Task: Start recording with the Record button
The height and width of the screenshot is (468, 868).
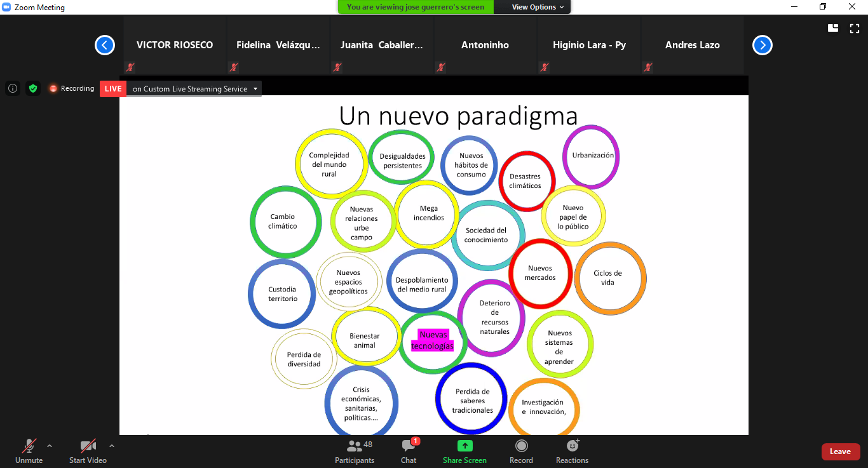Action: point(521,450)
